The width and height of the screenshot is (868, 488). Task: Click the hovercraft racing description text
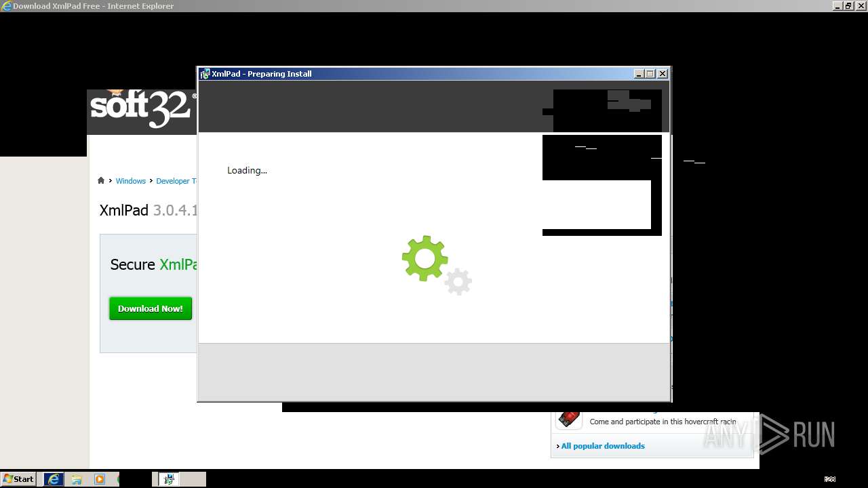point(663,422)
